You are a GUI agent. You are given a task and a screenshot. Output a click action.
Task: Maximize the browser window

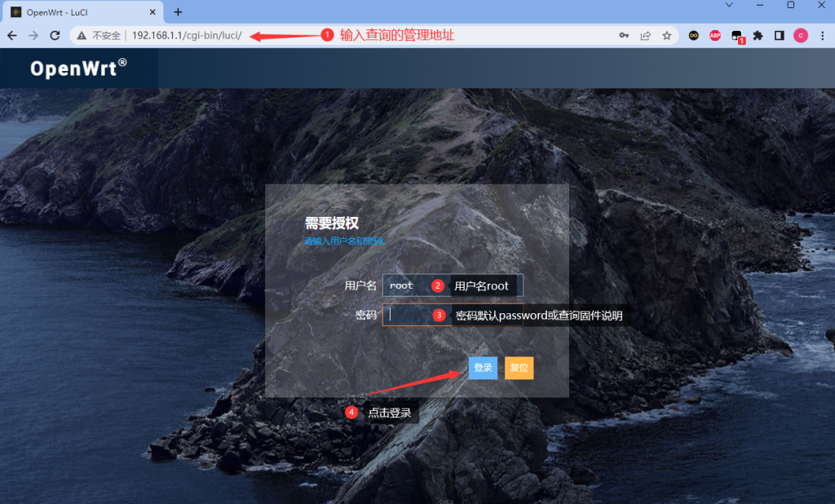click(x=791, y=5)
